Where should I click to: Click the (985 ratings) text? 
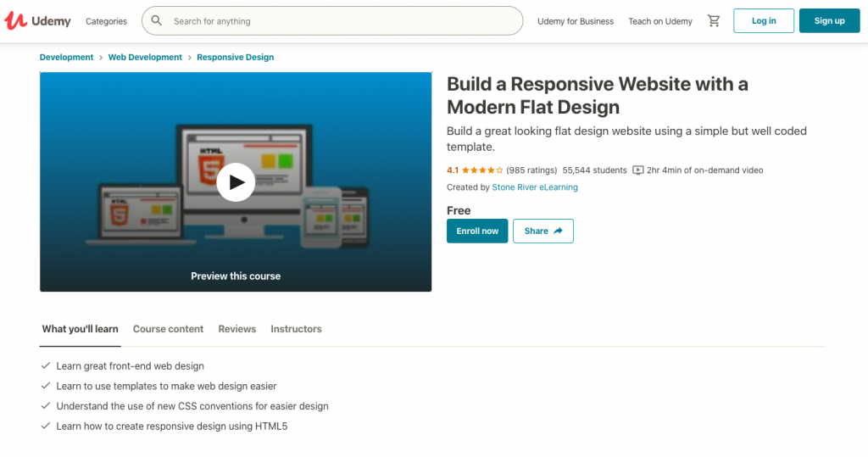coord(531,170)
